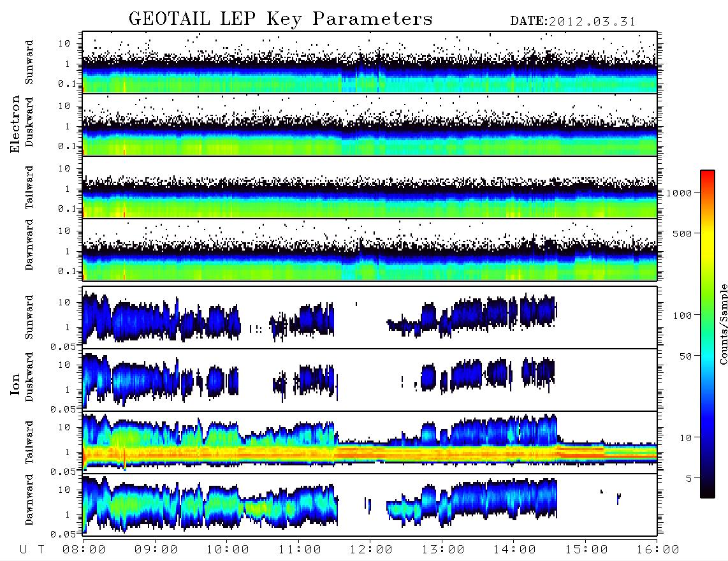Click the "Ion" group label
728x561 pixels.
coord(15,384)
